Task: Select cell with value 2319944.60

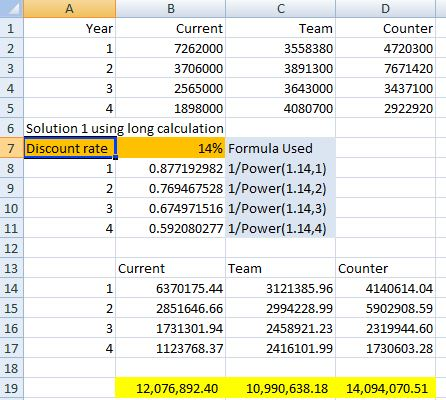Action: pos(386,328)
